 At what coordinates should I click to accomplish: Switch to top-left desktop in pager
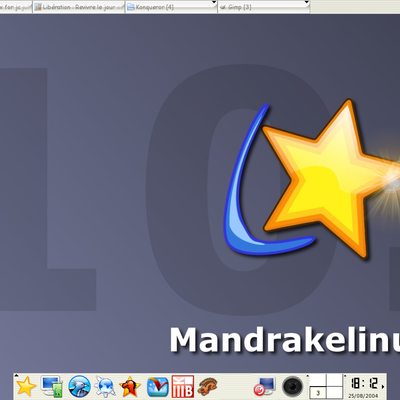click(x=318, y=380)
